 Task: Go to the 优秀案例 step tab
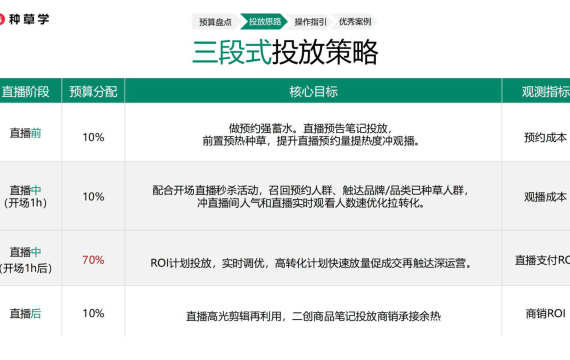(355, 22)
